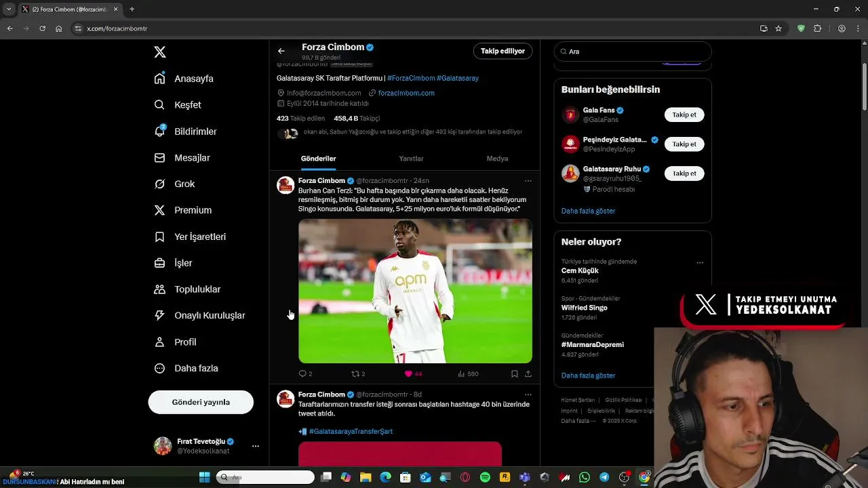The height and width of the screenshot is (488, 868).
Task: Open options for Cem Küçük trend
Action: [x=700, y=263]
